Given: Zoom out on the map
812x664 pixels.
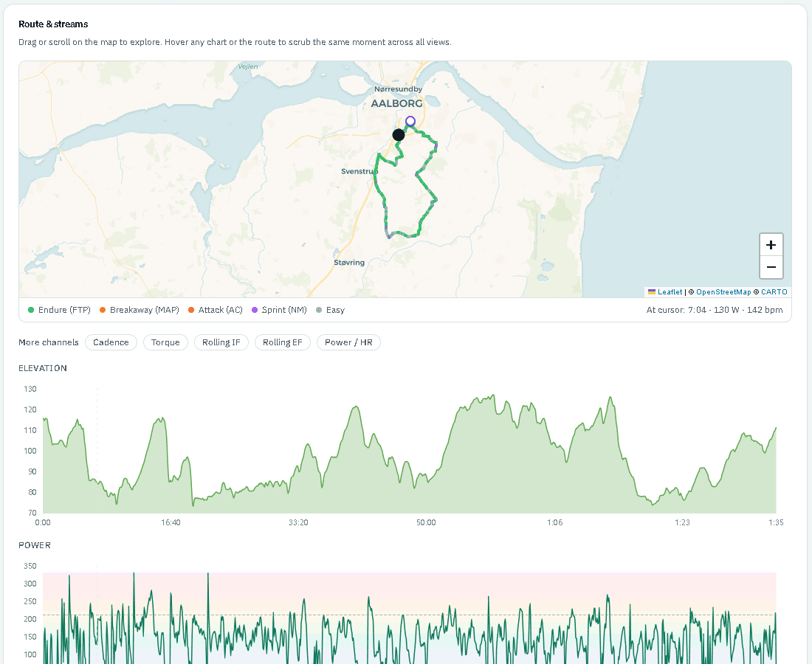Looking at the screenshot, I should [771, 267].
